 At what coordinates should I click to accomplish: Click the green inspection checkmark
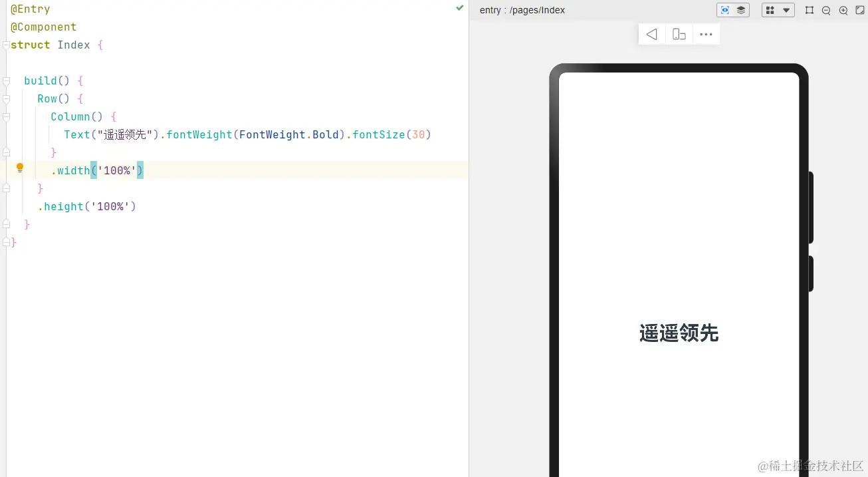point(459,9)
